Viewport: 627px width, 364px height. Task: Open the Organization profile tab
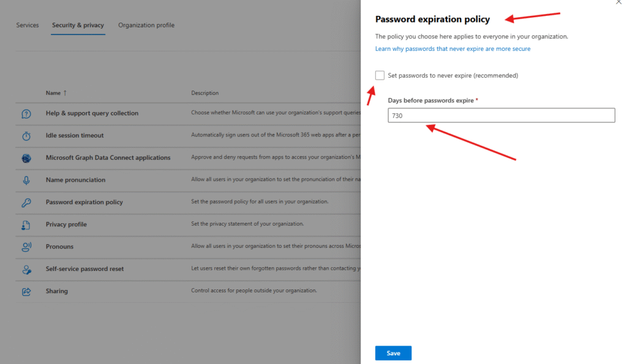[x=146, y=25]
